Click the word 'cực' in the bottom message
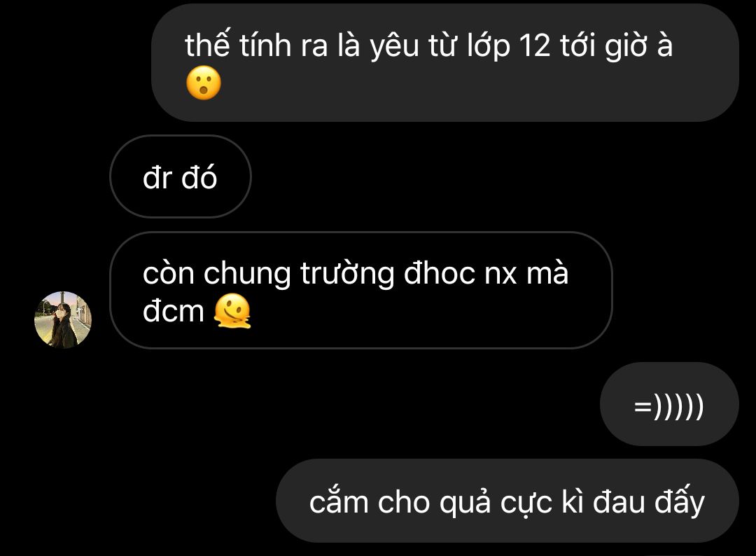 tap(526, 503)
